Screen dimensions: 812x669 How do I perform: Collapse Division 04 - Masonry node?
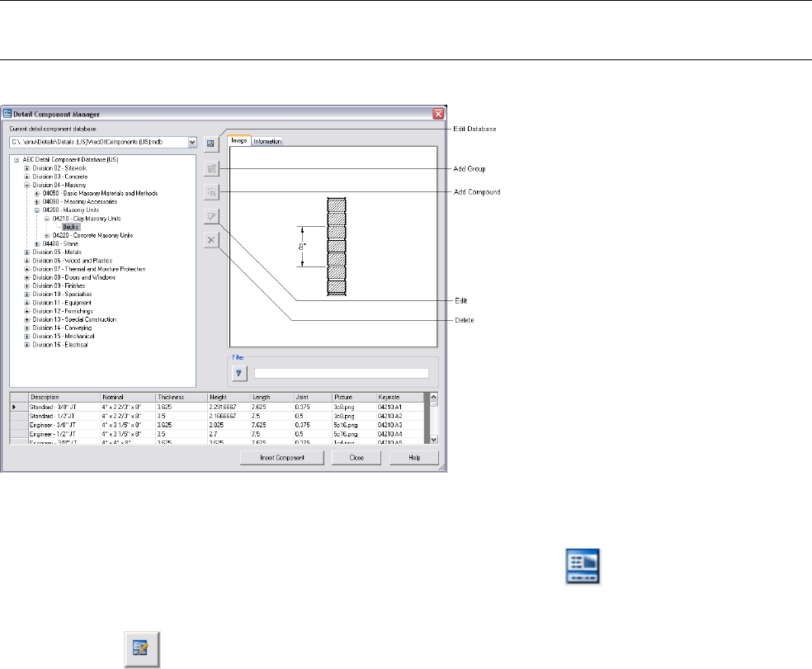27,185
